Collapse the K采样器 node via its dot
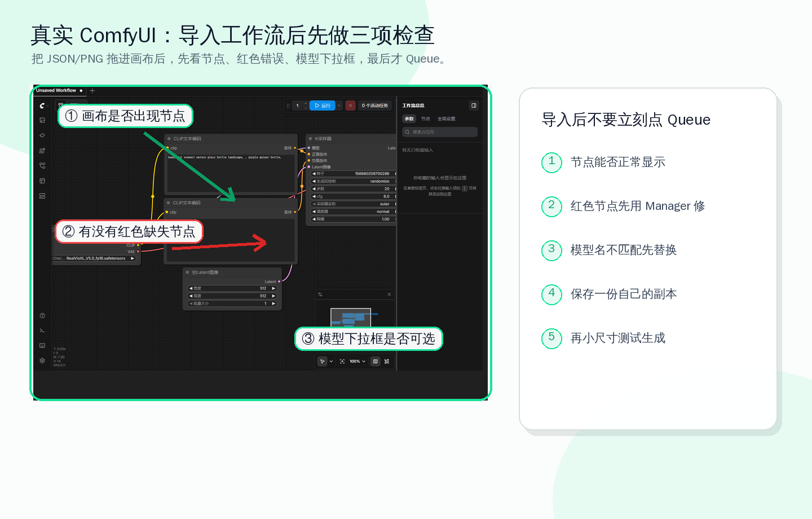812x519 pixels. (x=310, y=139)
